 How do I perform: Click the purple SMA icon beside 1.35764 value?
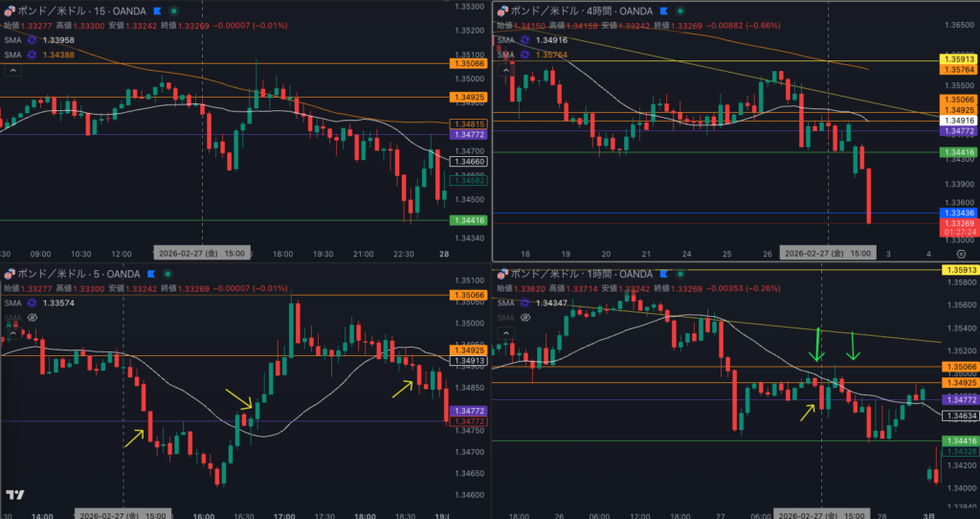[523, 55]
